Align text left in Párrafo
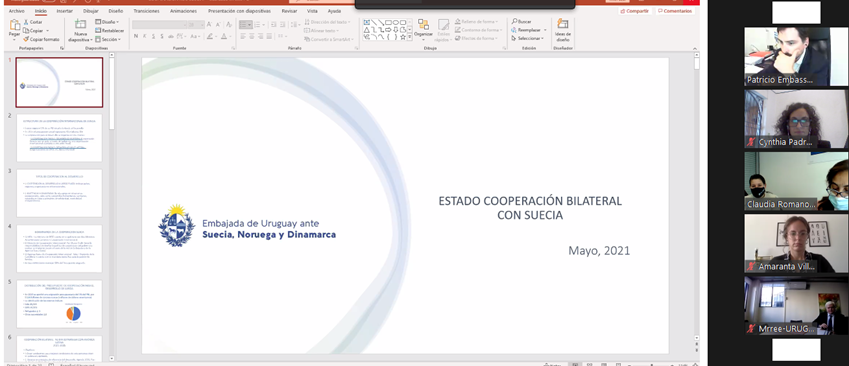This screenshot has width=849, height=366. (x=243, y=36)
